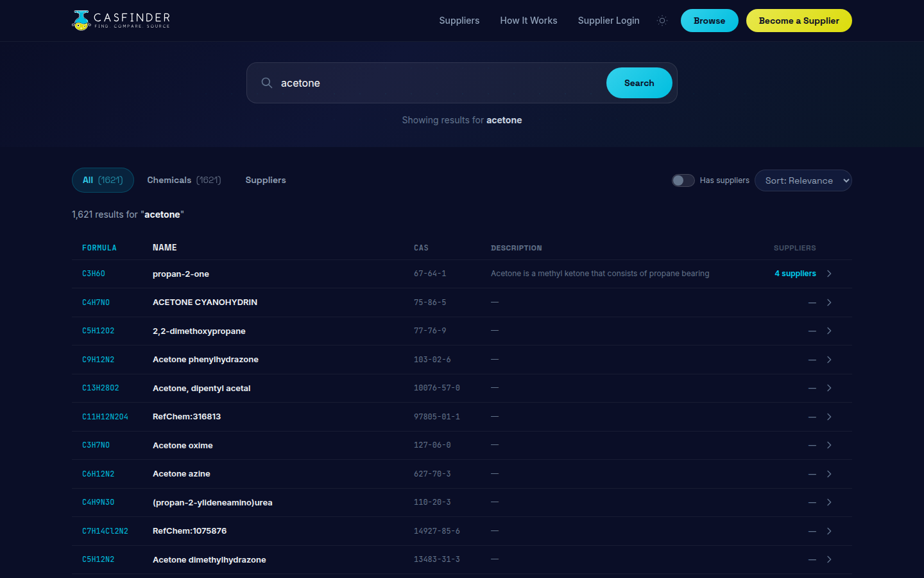This screenshot has height=578, width=924.
Task: Click the magnifier icon in search box
Action: point(267,83)
